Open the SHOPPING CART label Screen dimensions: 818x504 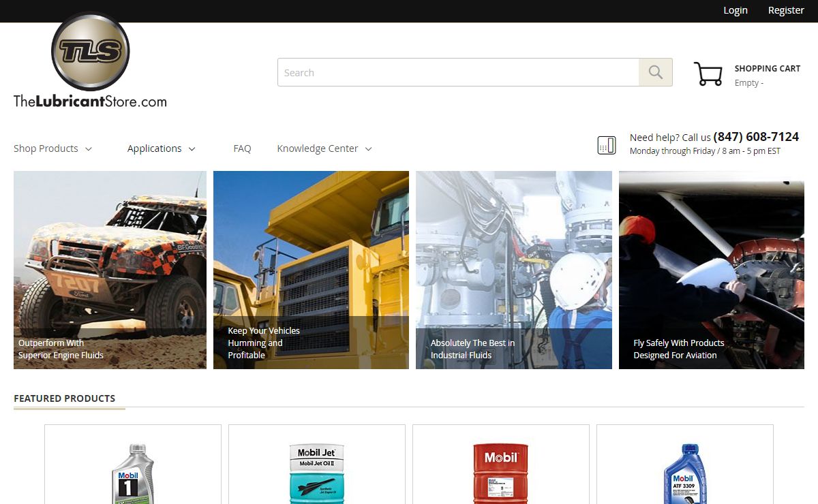click(x=768, y=68)
